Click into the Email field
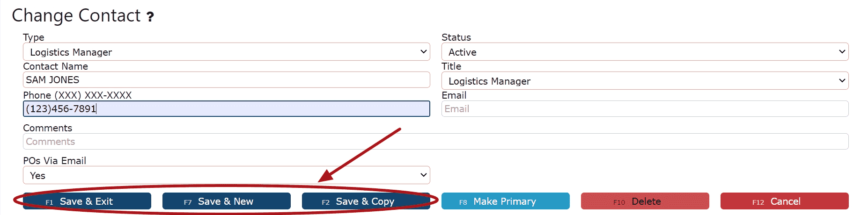Viewport: 868px width, 215px height. (x=645, y=109)
